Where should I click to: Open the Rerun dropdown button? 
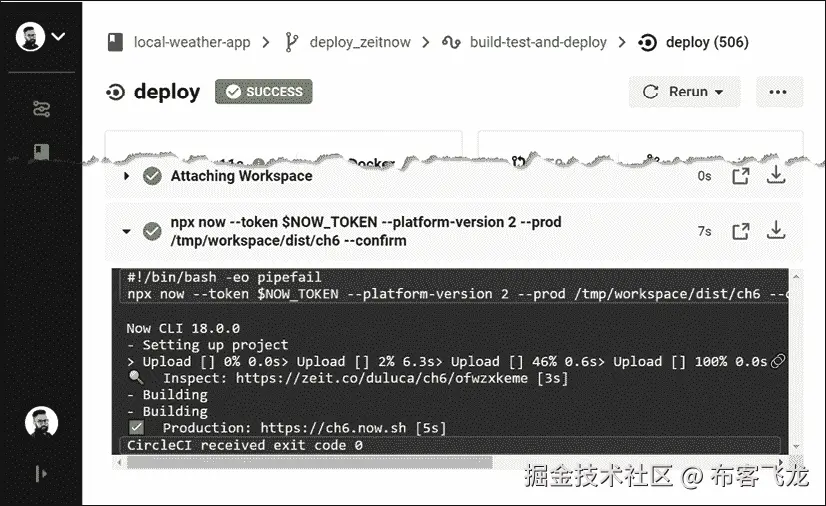click(x=684, y=92)
